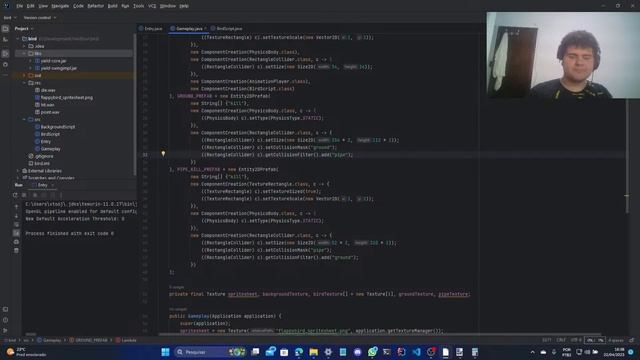The height and width of the screenshot is (360, 640).
Task: Open WhatsApp from the taskbar
Action: coord(372,352)
